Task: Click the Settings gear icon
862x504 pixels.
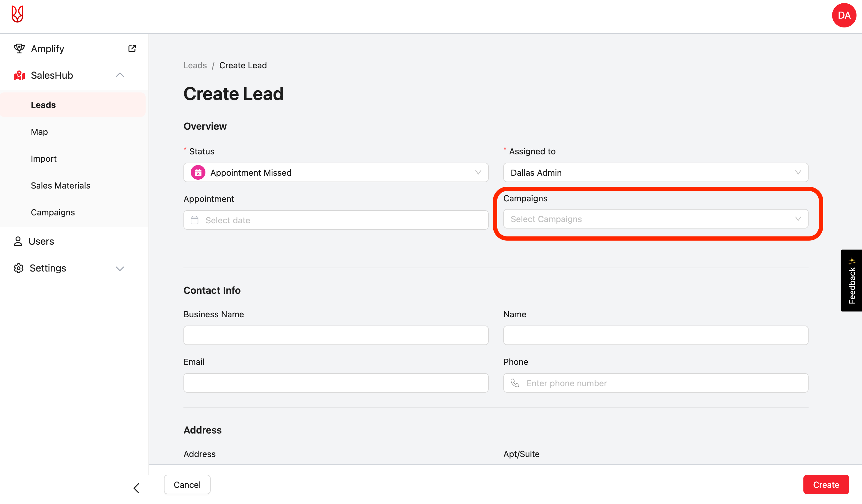Action: coord(19,268)
